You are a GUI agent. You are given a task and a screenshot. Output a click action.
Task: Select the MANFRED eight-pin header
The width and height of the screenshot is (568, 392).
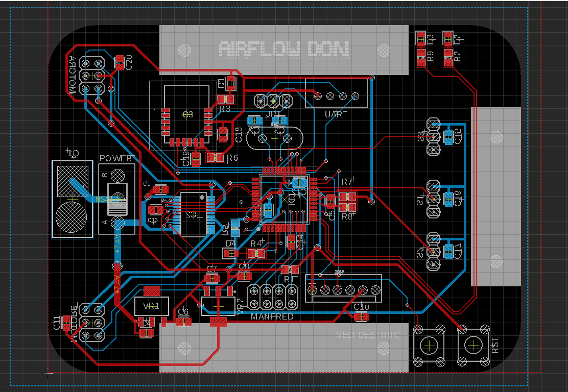tap(273, 297)
